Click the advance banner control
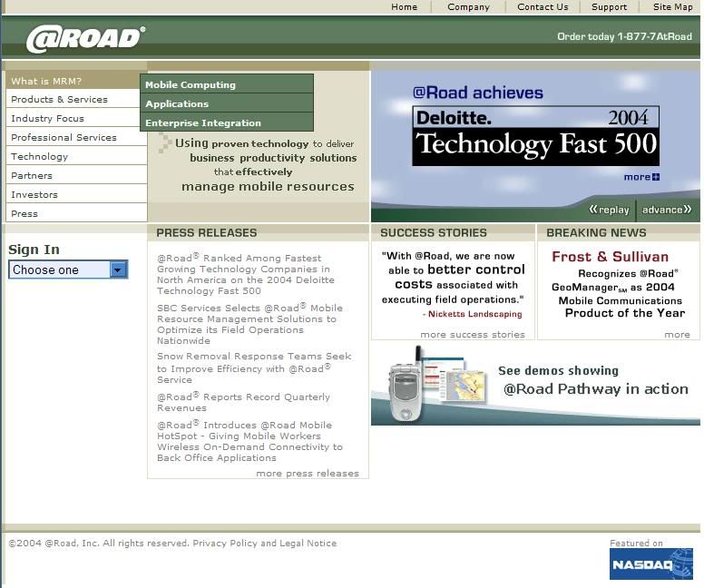The image size is (704, 588). tap(667, 210)
